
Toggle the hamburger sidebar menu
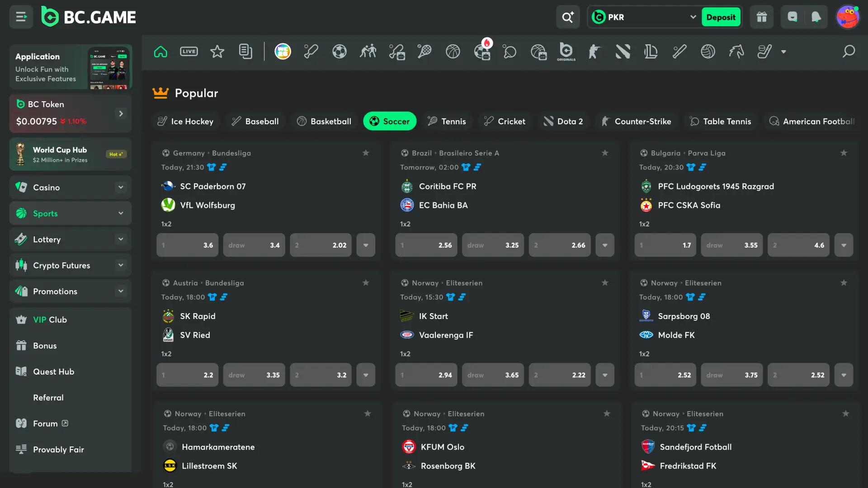tap(21, 17)
